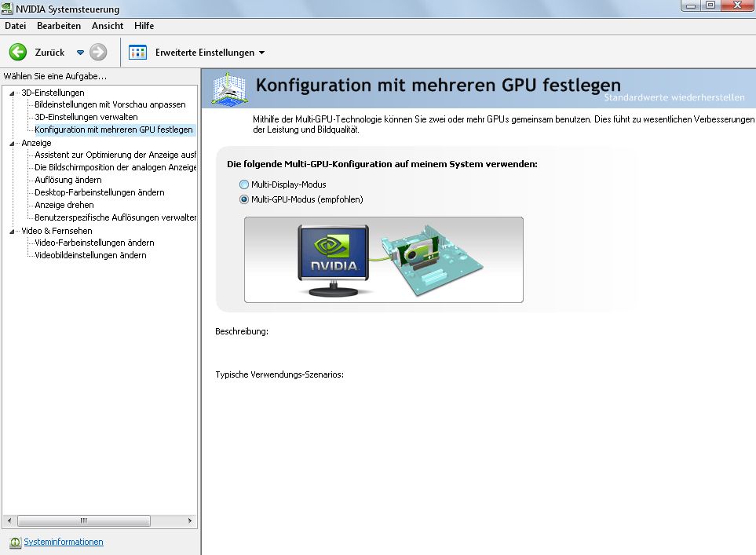Open Die Bildschirmposition der analogen Anzeige

115,167
